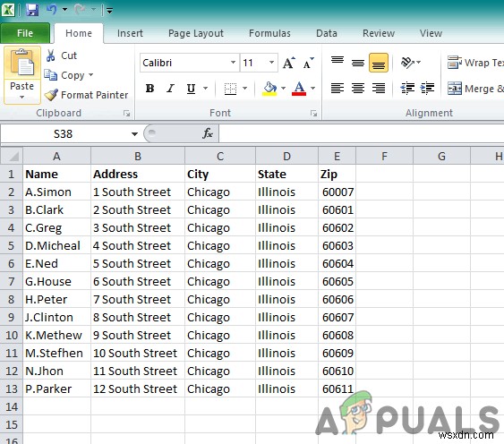Switch to the Review tab
Image resolution: width=504 pixels, height=444 pixels.
(x=379, y=33)
